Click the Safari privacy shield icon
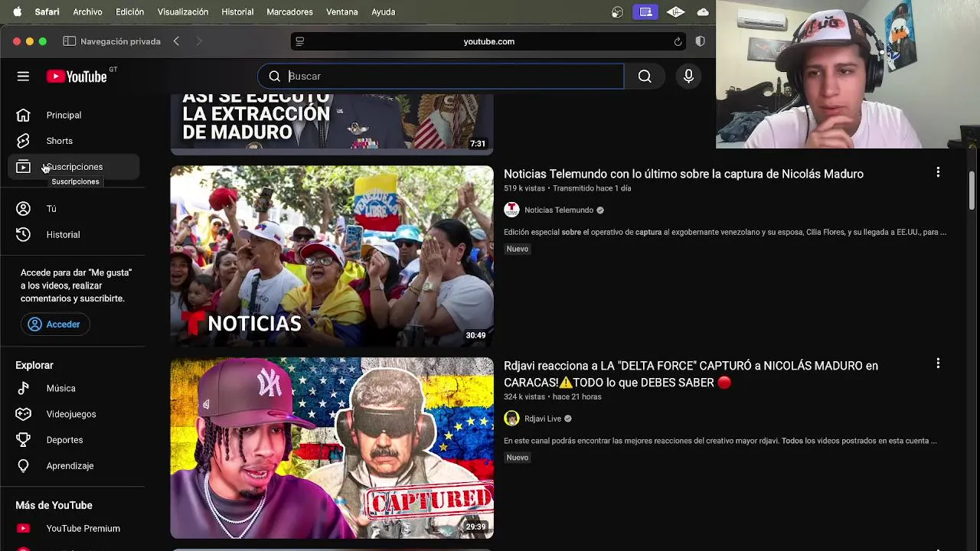The width and height of the screenshot is (980, 551). [x=700, y=41]
